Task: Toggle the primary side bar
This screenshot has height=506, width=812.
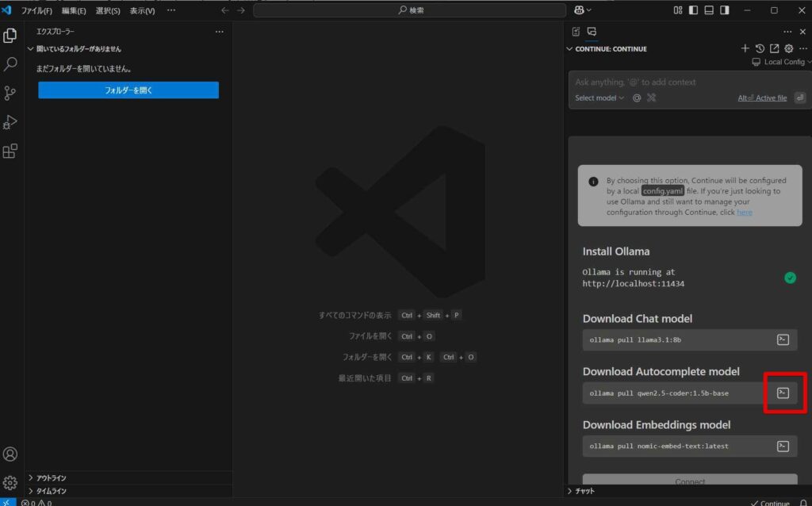Action: 691,10
